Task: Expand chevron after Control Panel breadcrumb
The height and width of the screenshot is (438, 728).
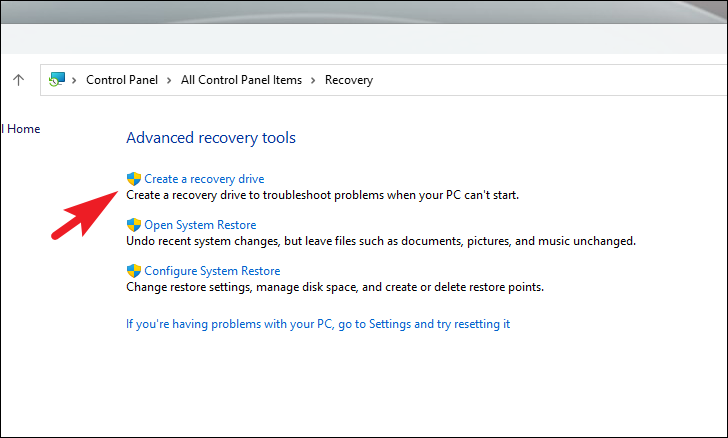Action: pyautogui.click(x=169, y=80)
